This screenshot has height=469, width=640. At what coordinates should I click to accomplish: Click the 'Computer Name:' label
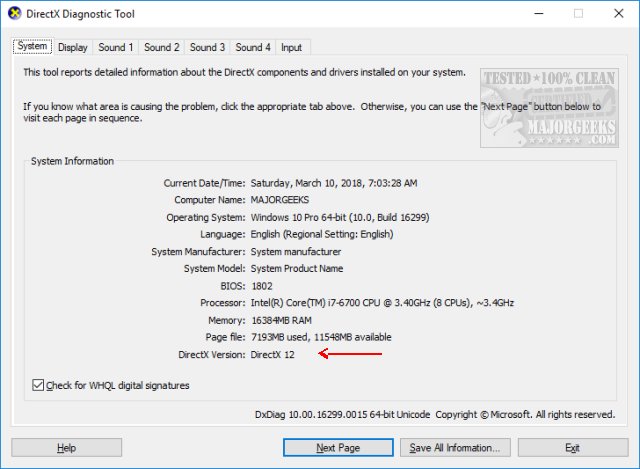(210, 200)
